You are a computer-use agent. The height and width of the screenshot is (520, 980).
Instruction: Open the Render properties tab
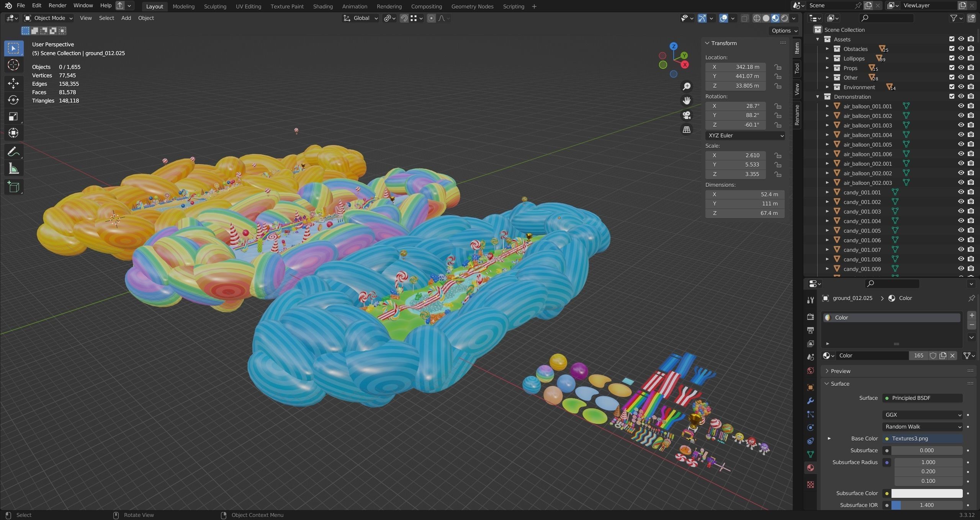click(x=810, y=317)
